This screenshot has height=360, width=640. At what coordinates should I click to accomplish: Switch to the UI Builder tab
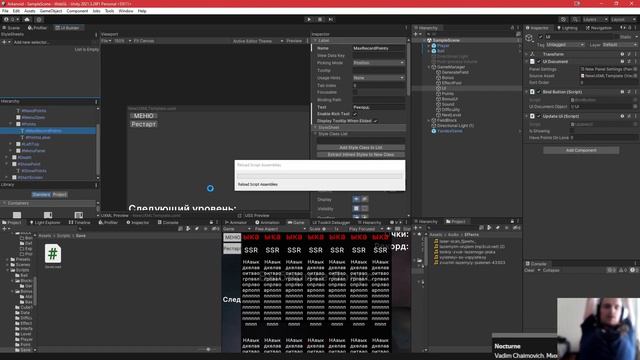[68, 28]
